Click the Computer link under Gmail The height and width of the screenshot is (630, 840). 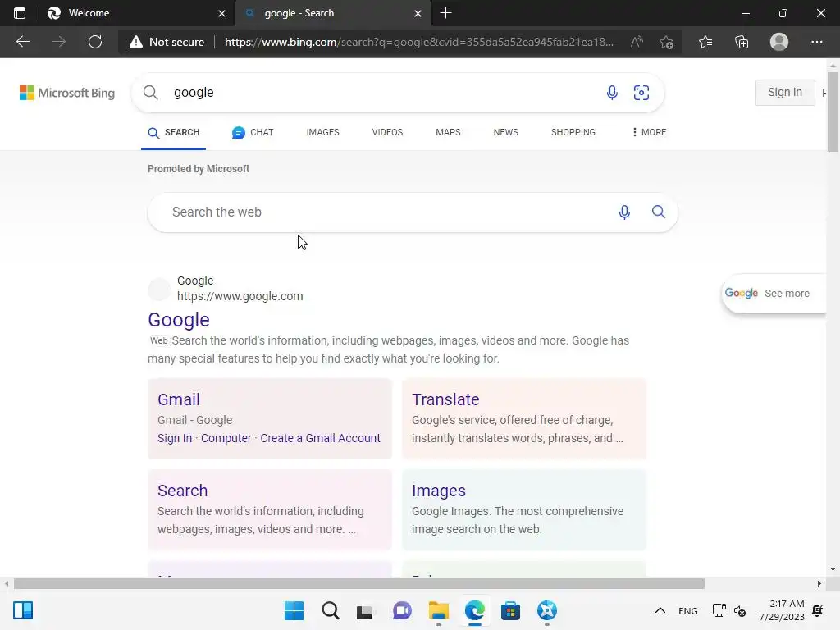coord(226,438)
